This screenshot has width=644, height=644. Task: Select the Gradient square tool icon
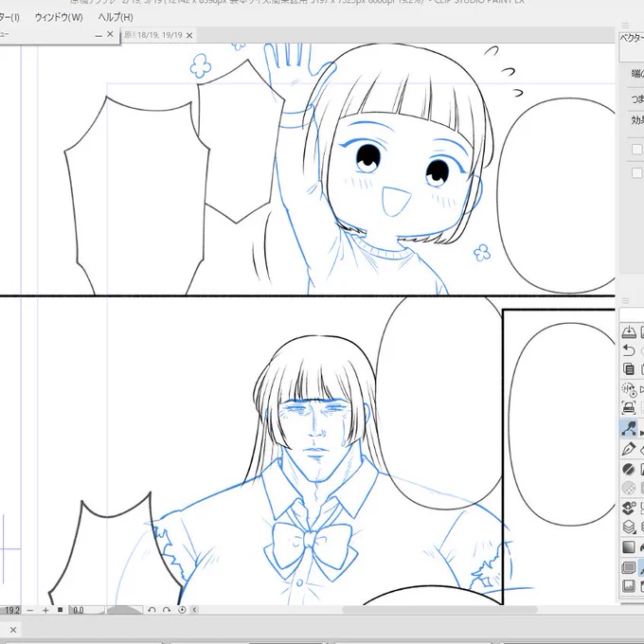(629, 547)
